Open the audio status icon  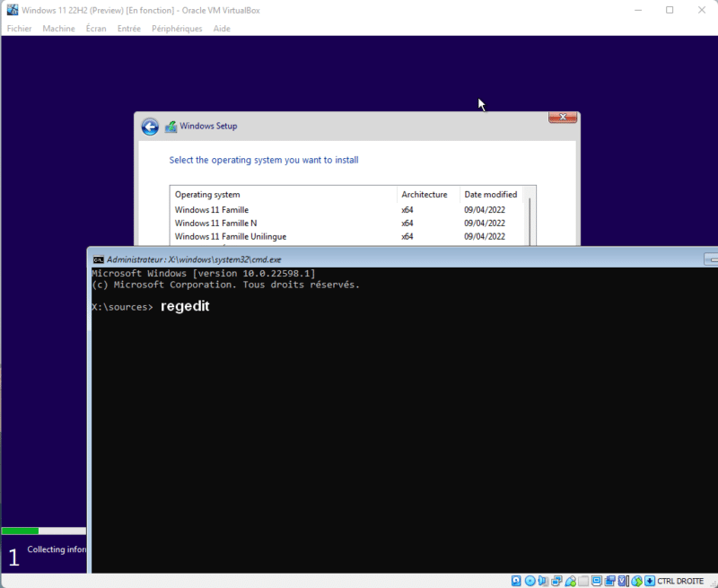(x=543, y=581)
